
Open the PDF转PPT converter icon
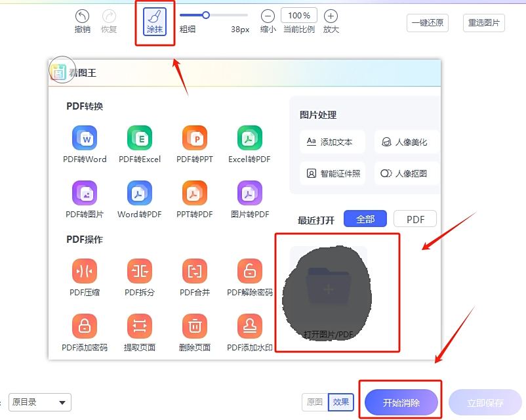195,138
